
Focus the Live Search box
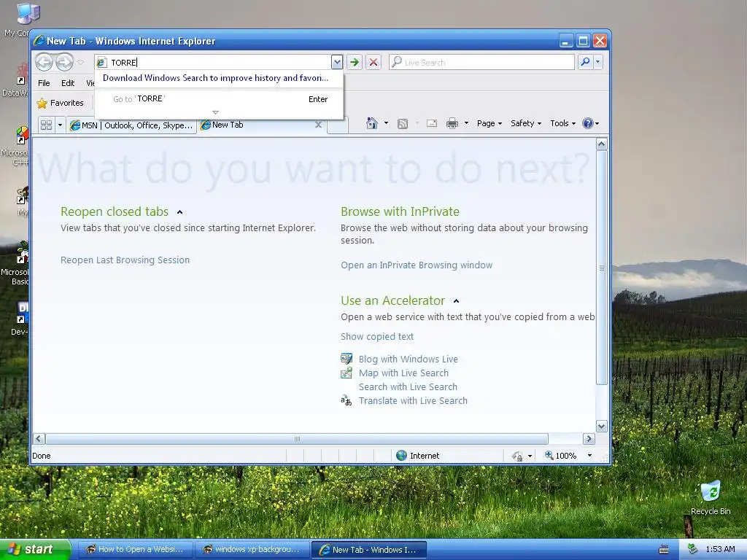[481, 62]
